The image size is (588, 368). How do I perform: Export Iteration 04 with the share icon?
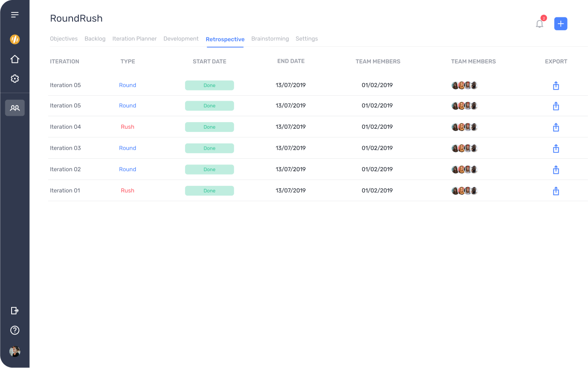click(x=556, y=127)
